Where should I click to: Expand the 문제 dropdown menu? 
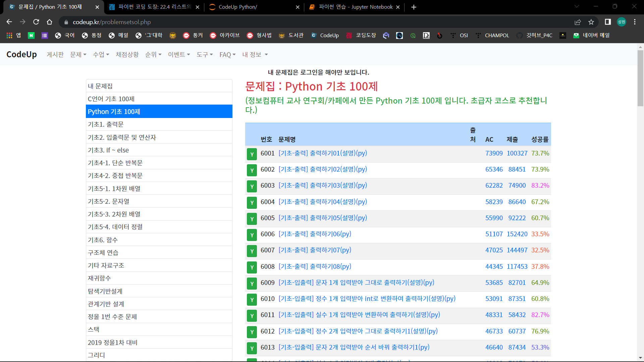pyautogui.click(x=78, y=54)
